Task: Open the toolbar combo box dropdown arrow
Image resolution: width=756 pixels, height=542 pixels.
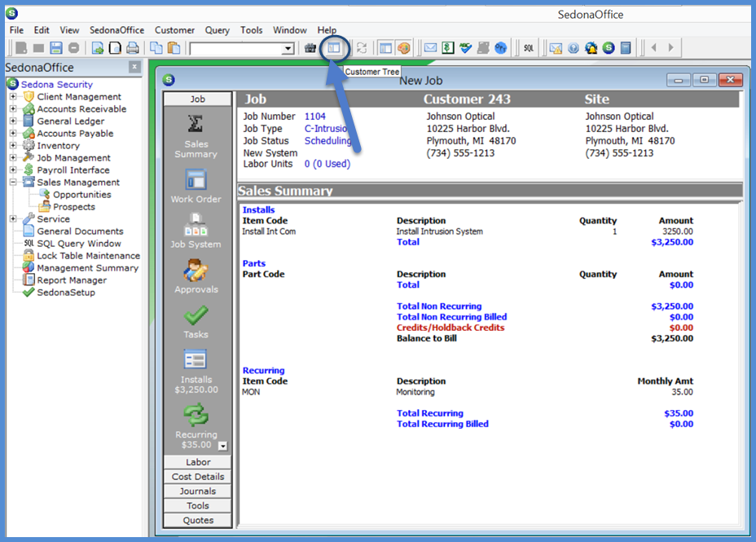Action: click(288, 48)
